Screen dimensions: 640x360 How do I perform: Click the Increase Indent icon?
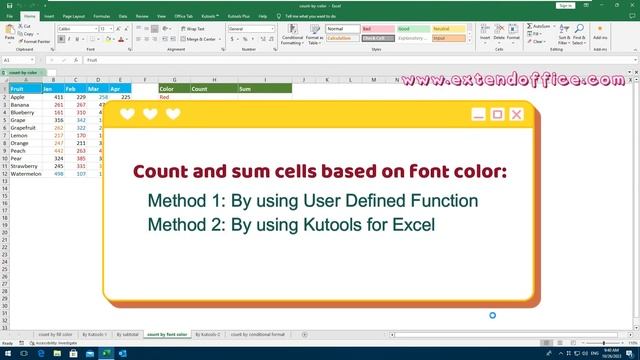click(x=173, y=39)
